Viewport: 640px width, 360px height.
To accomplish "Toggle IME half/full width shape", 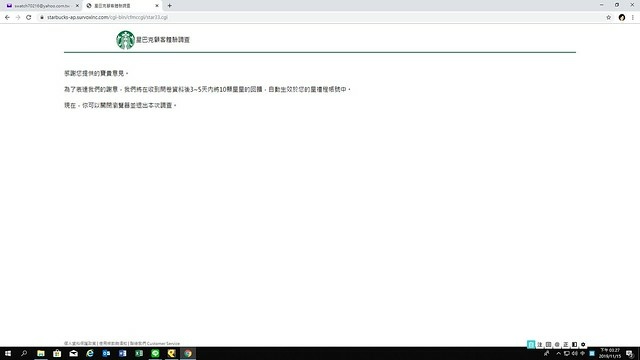I will (x=574, y=344).
